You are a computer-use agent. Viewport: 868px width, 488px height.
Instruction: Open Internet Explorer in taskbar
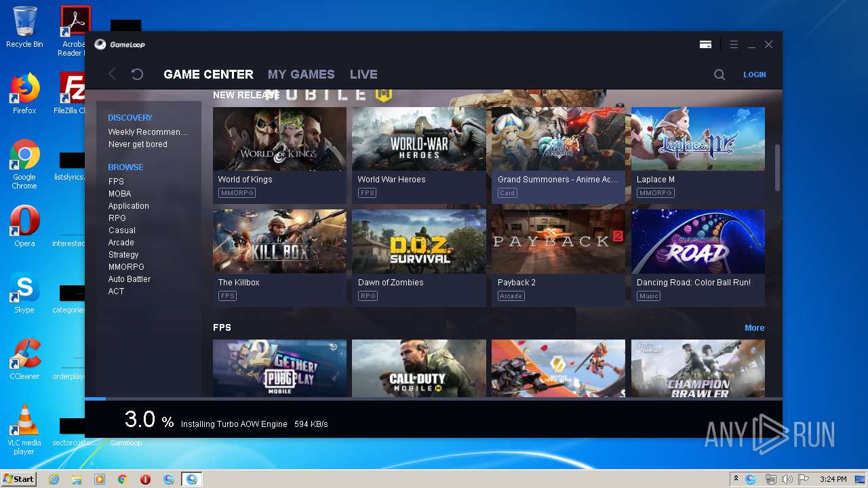tap(54, 479)
